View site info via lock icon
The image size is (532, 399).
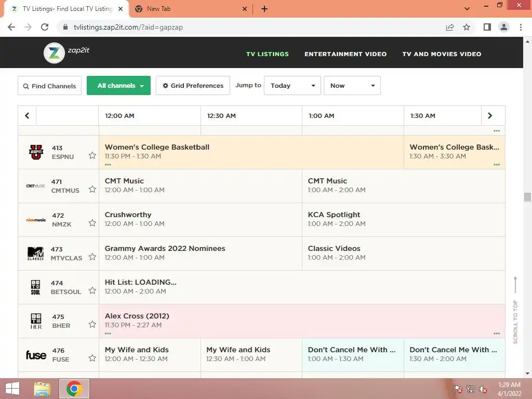click(x=65, y=27)
